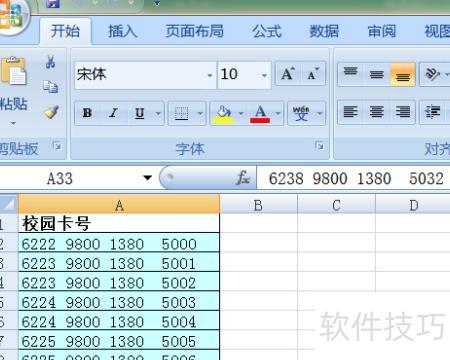Click the formula bar with 6238 9800 1380 5032
Viewport: 450px width, 360px height.
[x=353, y=178]
